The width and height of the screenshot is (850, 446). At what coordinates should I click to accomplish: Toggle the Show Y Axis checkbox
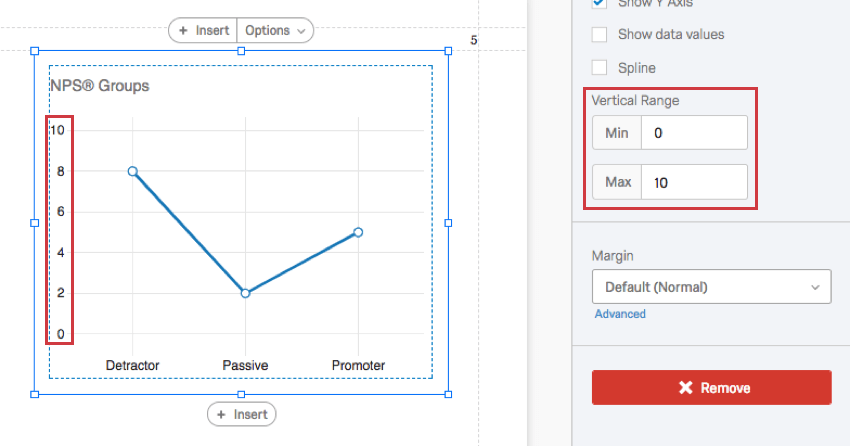pyautogui.click(x=599, y=3)
